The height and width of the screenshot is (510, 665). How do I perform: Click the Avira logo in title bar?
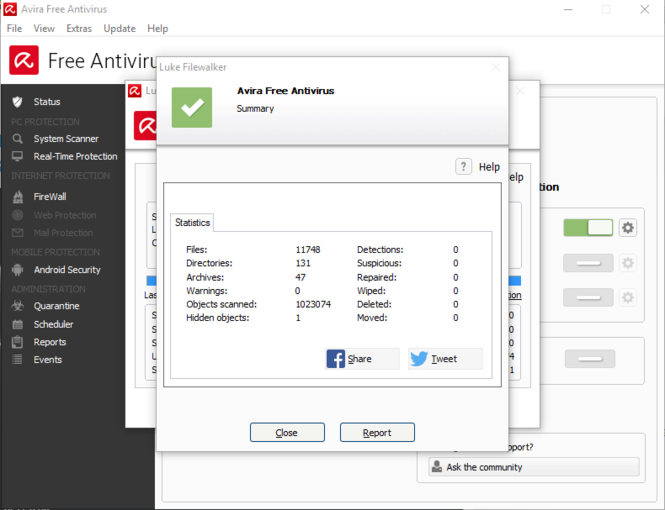tap(10, 9)
